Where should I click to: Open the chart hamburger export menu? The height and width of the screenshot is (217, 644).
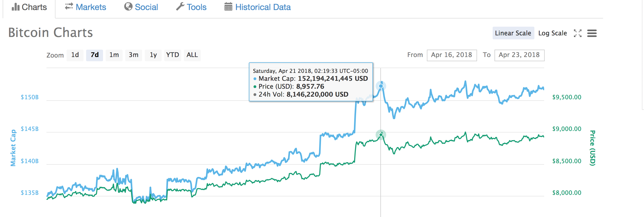click(x=592, y=33)
